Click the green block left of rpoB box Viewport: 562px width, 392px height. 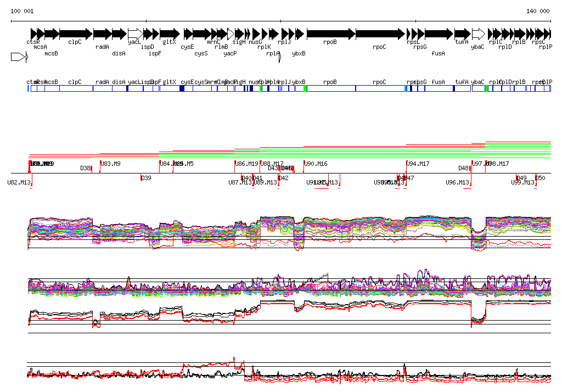click(305, 88)
